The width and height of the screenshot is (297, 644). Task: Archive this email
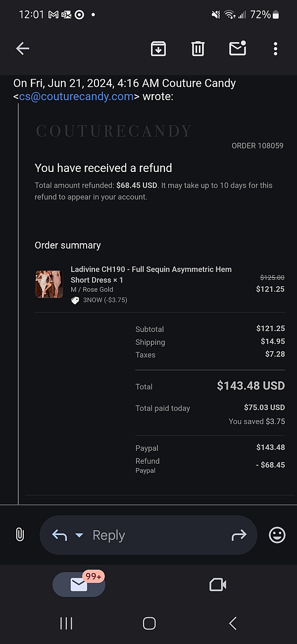(x=158, y=48)
